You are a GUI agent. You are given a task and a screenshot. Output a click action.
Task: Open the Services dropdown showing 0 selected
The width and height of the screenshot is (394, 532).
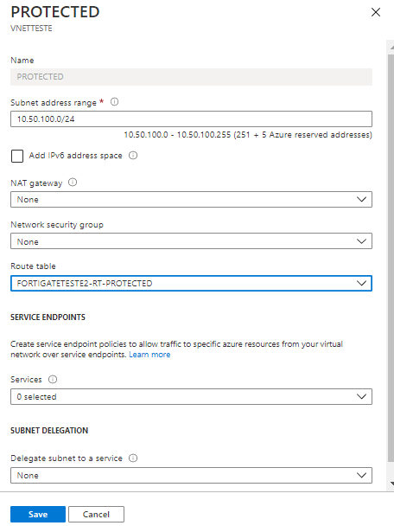point(192,397)
